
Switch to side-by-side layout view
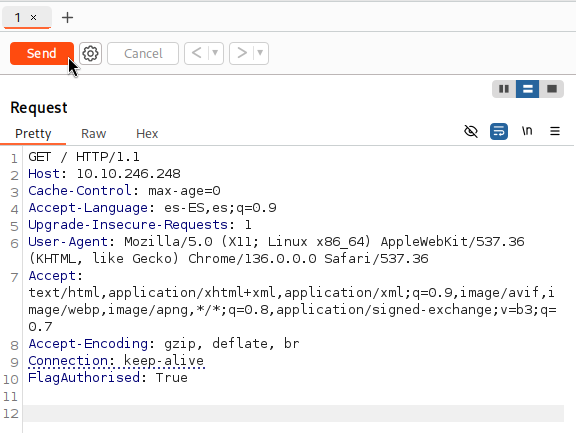(x=504, y=89)
